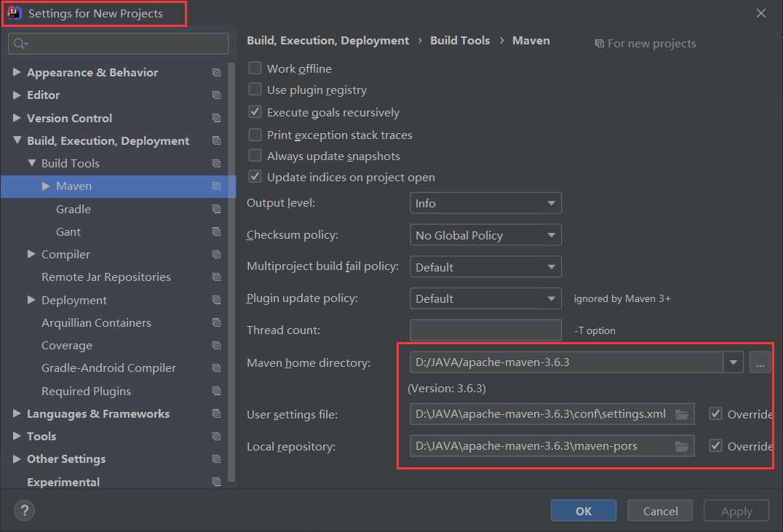Expand the Compiler node
This screenshot has height=532, width=783.
31,254
